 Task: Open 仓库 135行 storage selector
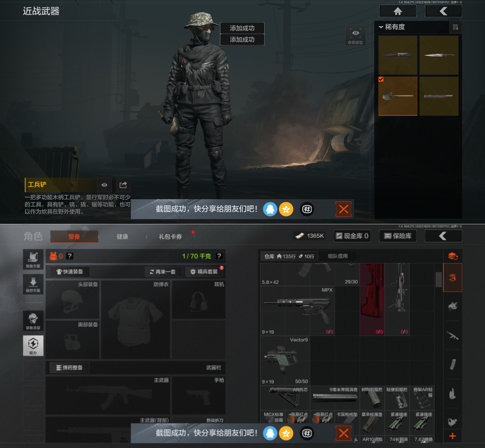289,256
